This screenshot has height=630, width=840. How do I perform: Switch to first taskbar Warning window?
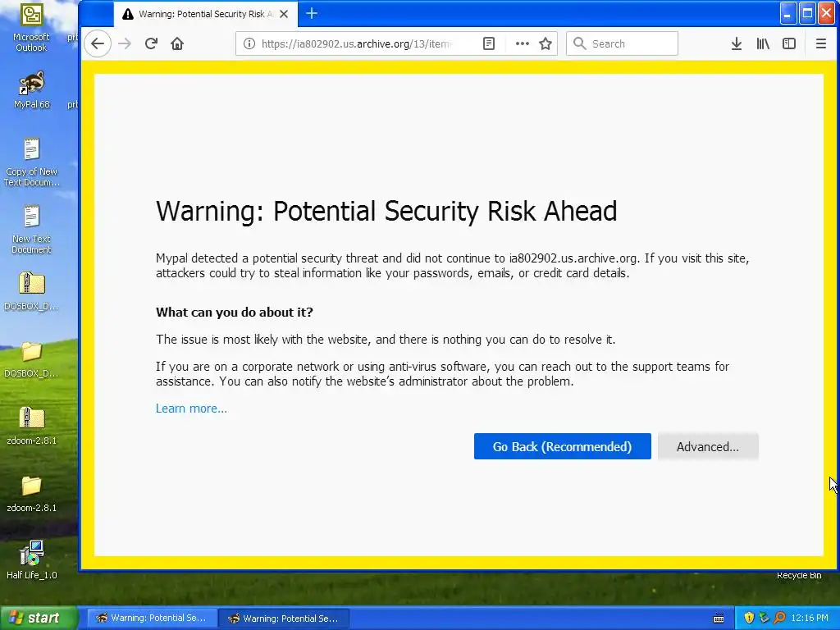(152, 618)
